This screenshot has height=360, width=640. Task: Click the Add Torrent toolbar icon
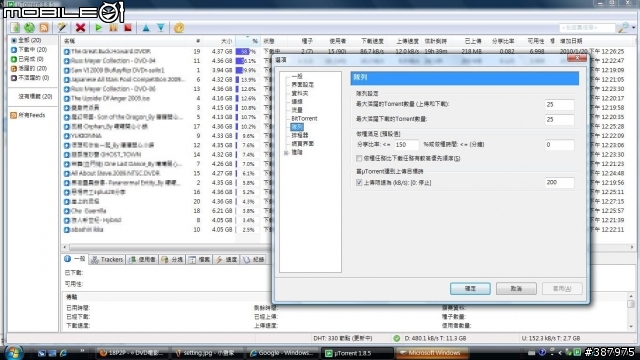click(x=15, y=28)
